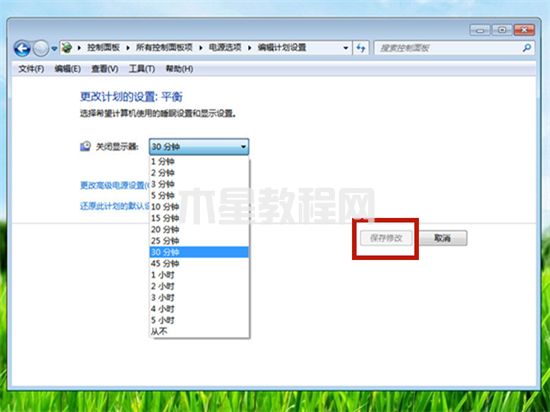550x412 pixels.
Task: Select 45 分钟 from the list
Action: coord(199,263)
